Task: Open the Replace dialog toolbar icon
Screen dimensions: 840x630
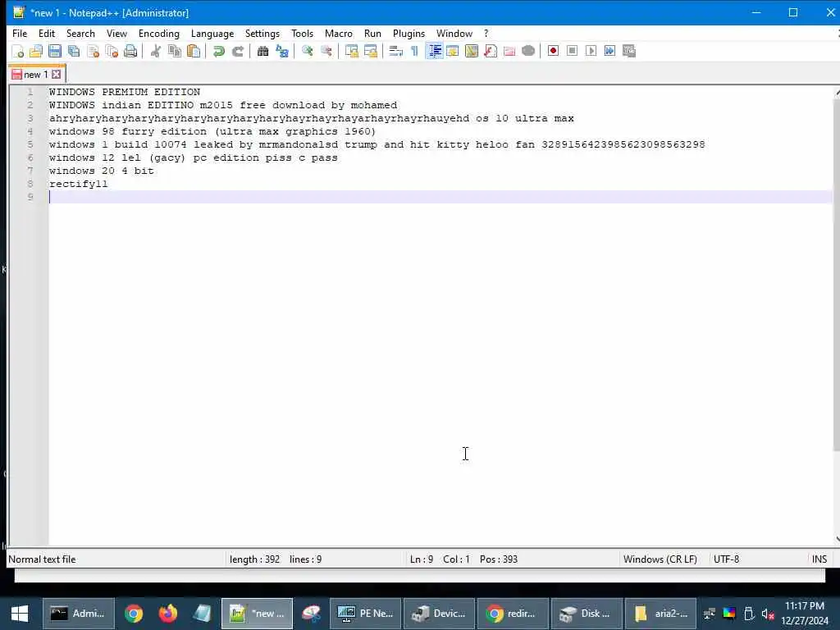Action: tap(282, 51)
